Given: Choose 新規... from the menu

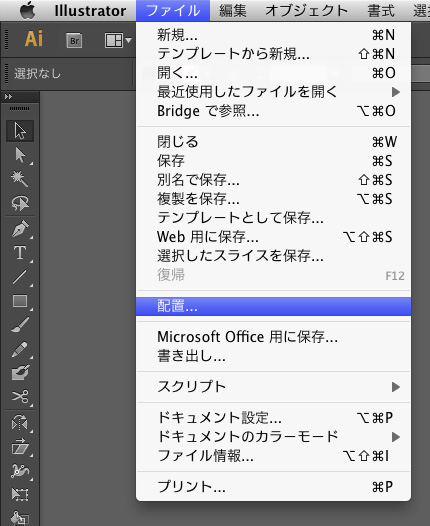Looking at the screenshot, I should click(x=274, y=35).
